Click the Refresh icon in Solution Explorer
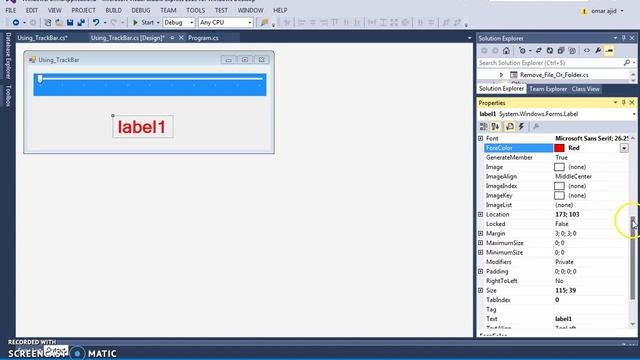640x360 pixels. coord(550,51)
